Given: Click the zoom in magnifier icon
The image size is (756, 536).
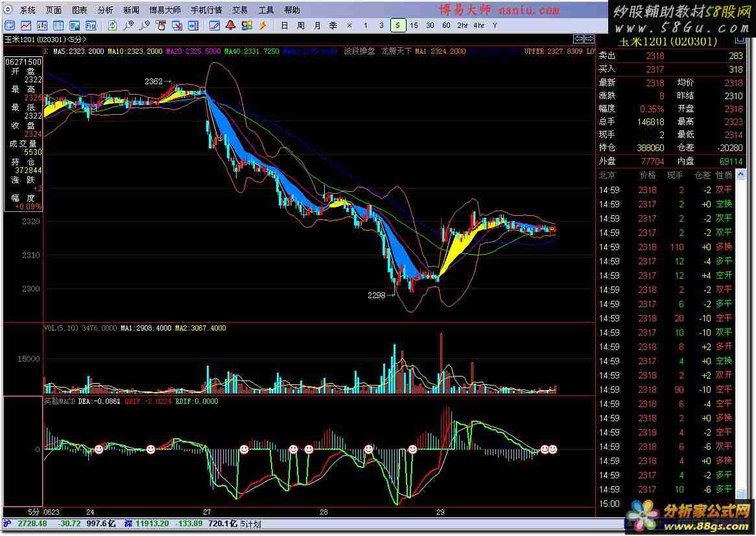Looking at the screenshot, I should pos(129,25).
